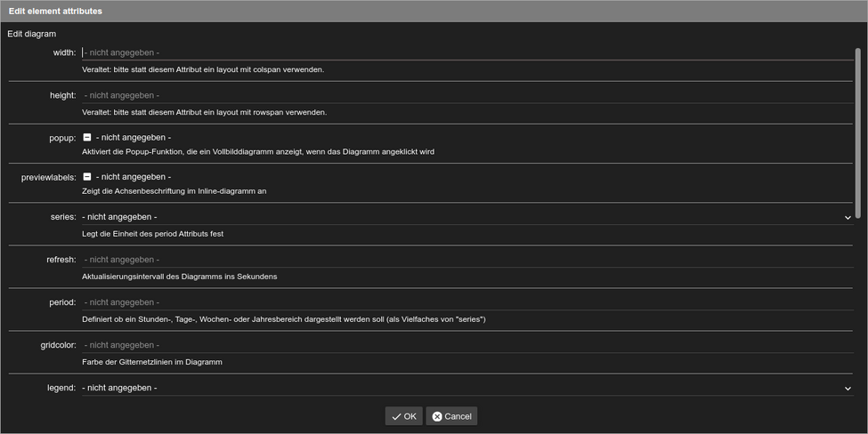Image resolution: width=868 pixels, height=434 pixels.
Task: Click the chevron arrow in the series row
Action: (848, 217)
